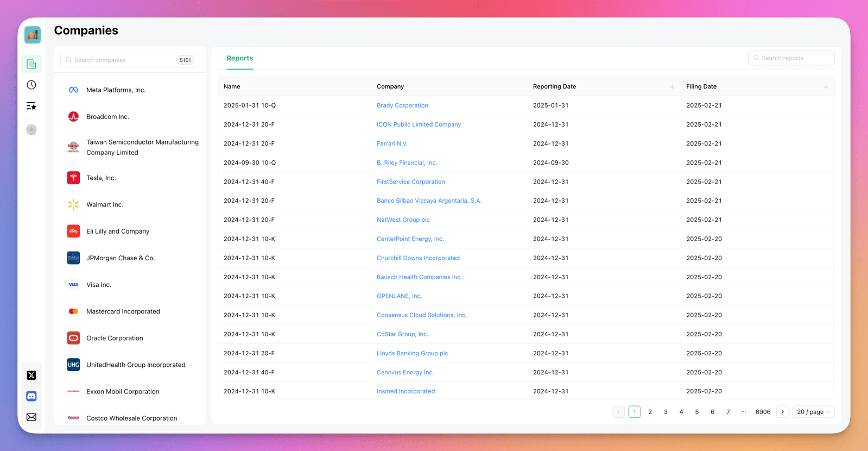Open the 20 / page dropdown
The height and width of the screenshot is (451, 868).
click(813, 412)
